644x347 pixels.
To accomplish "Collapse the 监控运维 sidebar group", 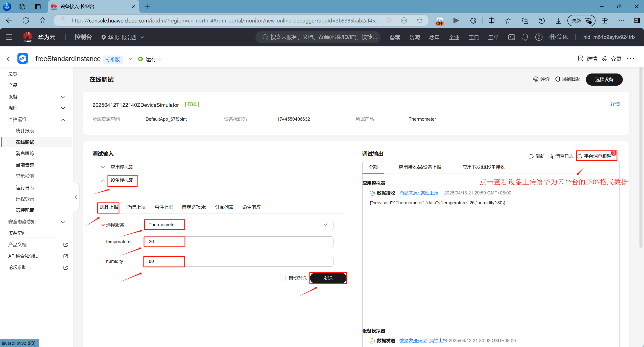I will 63,119.
